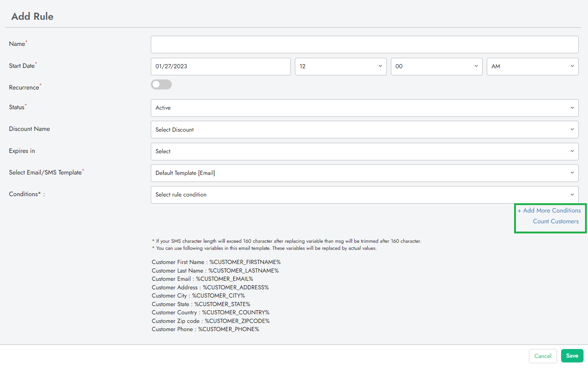
Task: Click the %CUSTOMER_FIRSTNAME% variable text
Action: point(245,262)
